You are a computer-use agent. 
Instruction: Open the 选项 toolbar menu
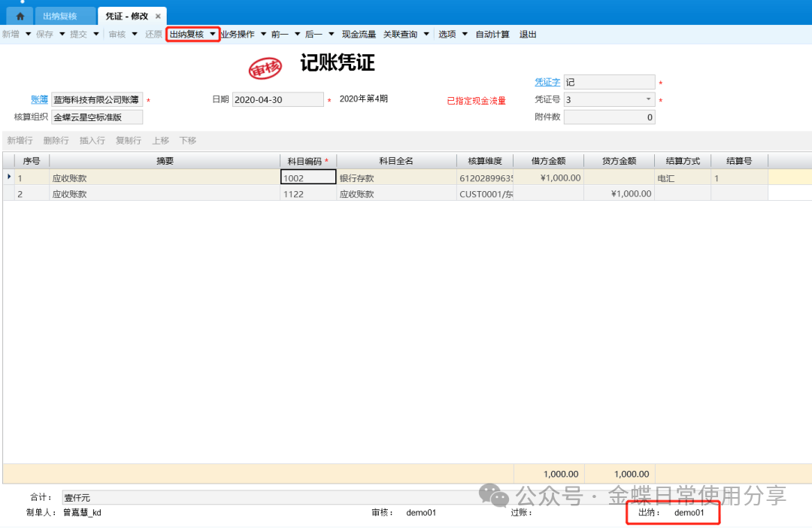(447, 35)
